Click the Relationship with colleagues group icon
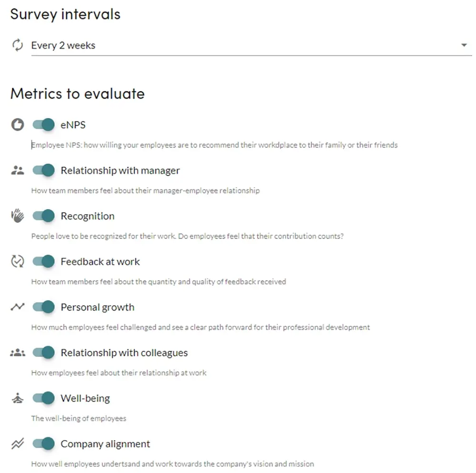 click(18, 352)
